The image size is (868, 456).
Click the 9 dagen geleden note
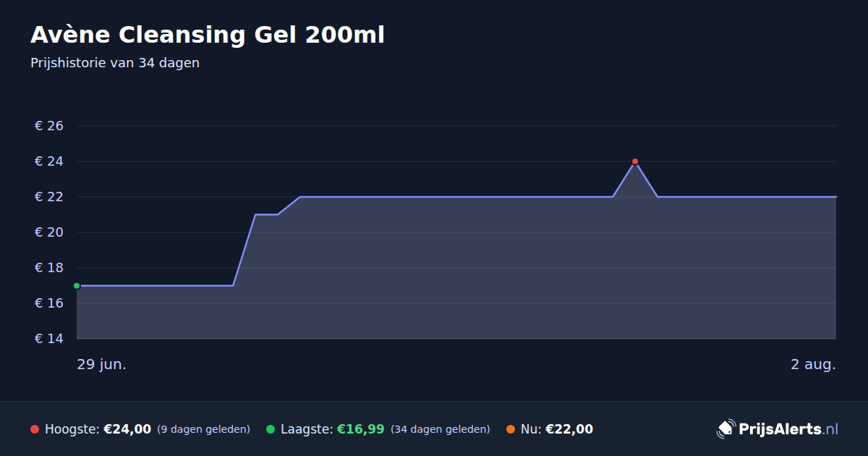[203, 429]
